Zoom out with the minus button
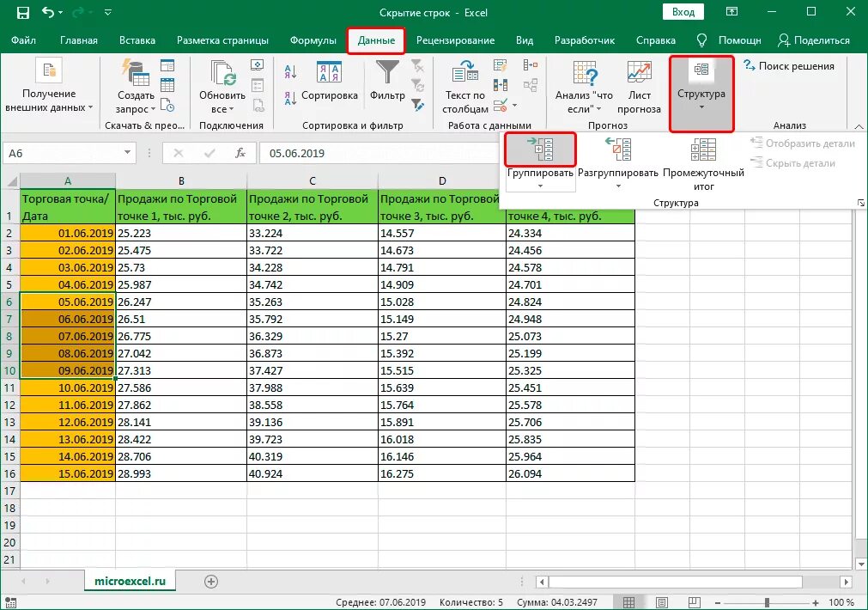Screen dimensions: 868x610 [718, 602]
